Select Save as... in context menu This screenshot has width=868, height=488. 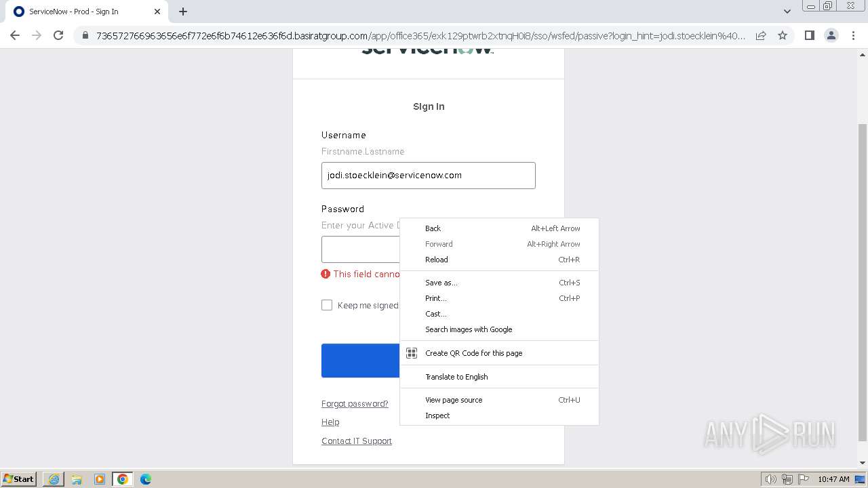point(499,283)
